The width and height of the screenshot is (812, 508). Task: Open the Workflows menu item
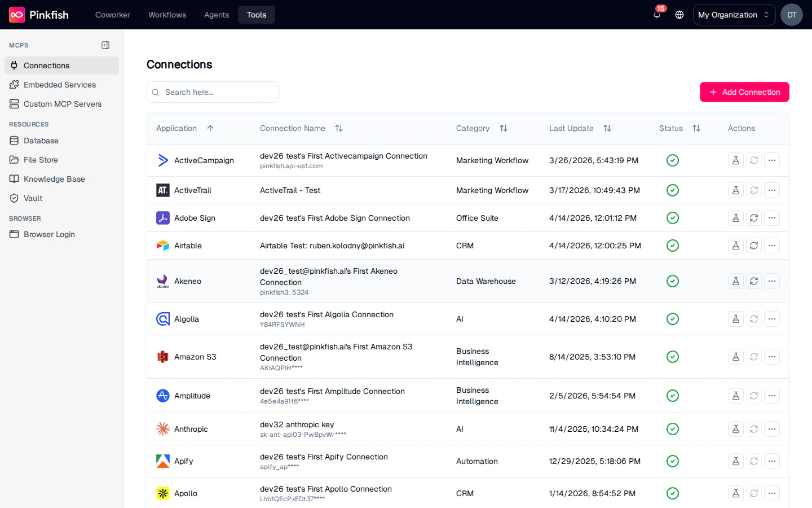[167, 15]
